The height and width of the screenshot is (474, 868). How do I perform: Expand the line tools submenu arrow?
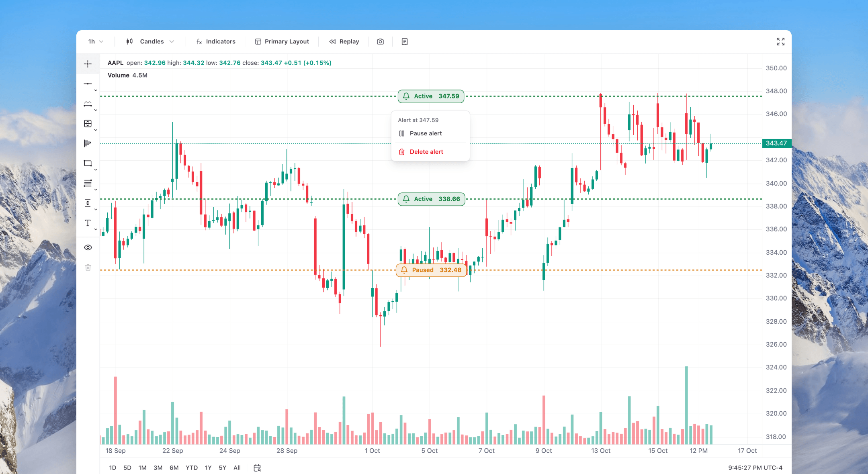96,90
